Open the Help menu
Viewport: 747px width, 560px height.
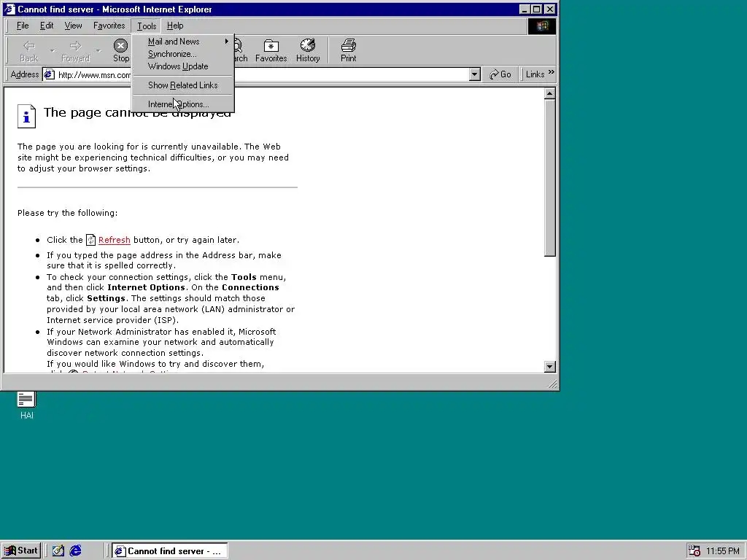(175, 26)
